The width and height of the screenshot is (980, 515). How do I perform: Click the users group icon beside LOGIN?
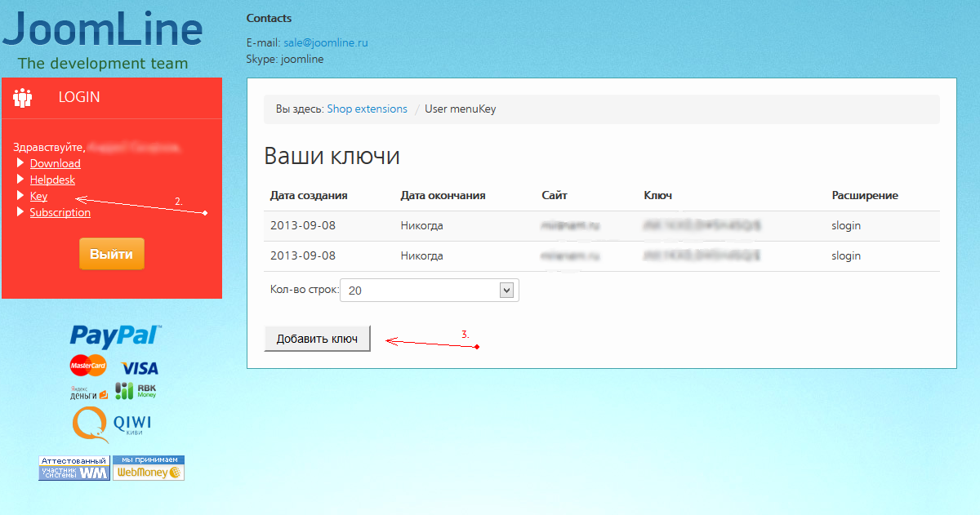point(22,98)
